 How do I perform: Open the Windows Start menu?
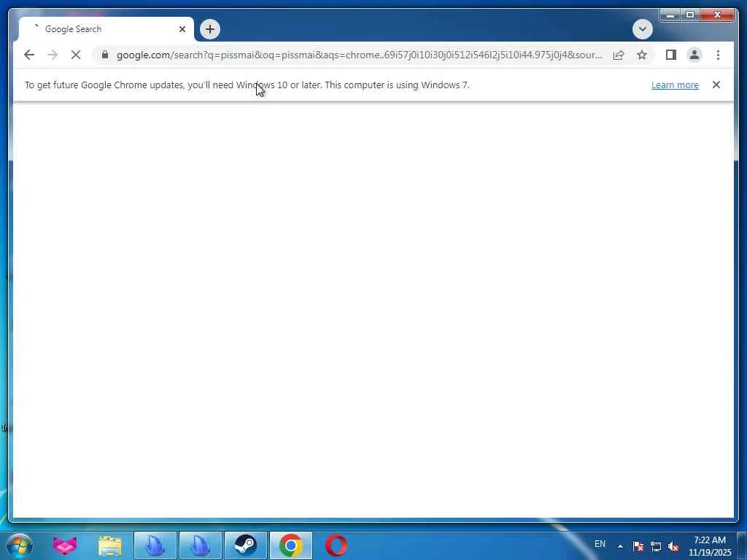[20, 545]
